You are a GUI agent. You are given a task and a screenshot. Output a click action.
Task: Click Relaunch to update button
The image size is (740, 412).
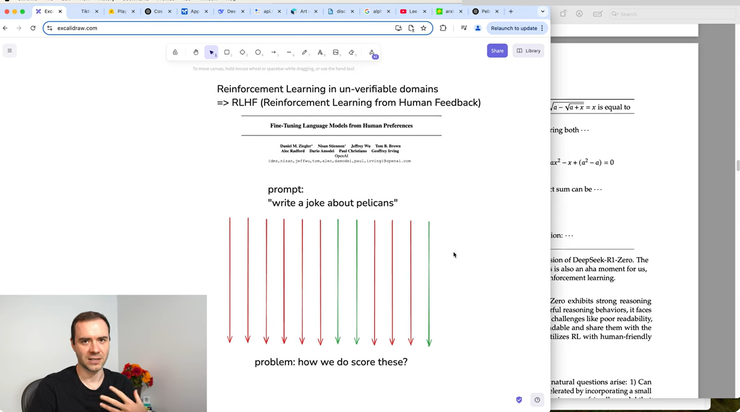click(516, 28)
